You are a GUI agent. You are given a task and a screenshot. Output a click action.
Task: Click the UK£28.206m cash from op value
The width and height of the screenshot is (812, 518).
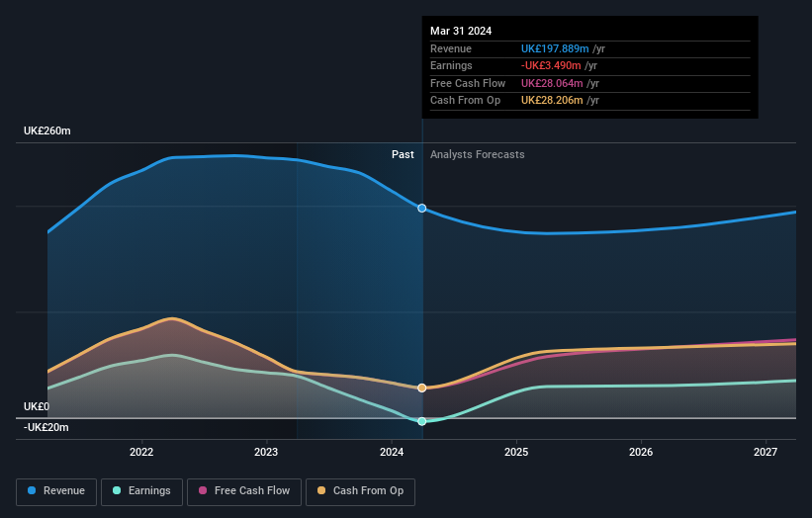(x=552, y=101)
